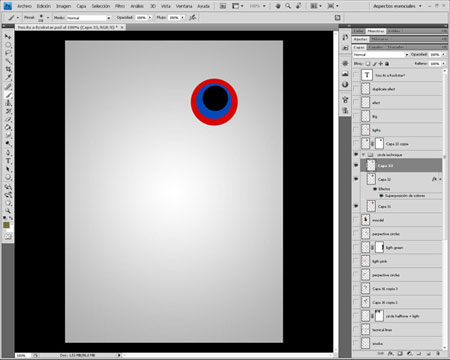Click lock position icon
Screen dimensions: 450x360
click(381, 63)
